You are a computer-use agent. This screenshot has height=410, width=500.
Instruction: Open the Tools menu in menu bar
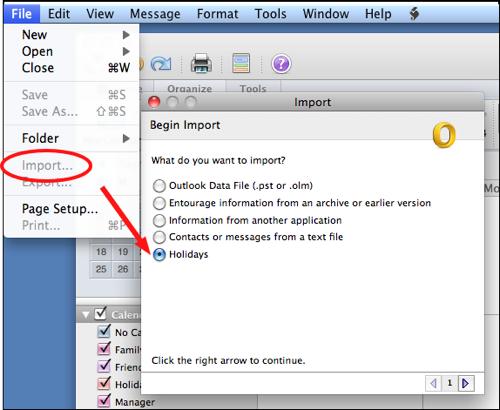point(270,14)
